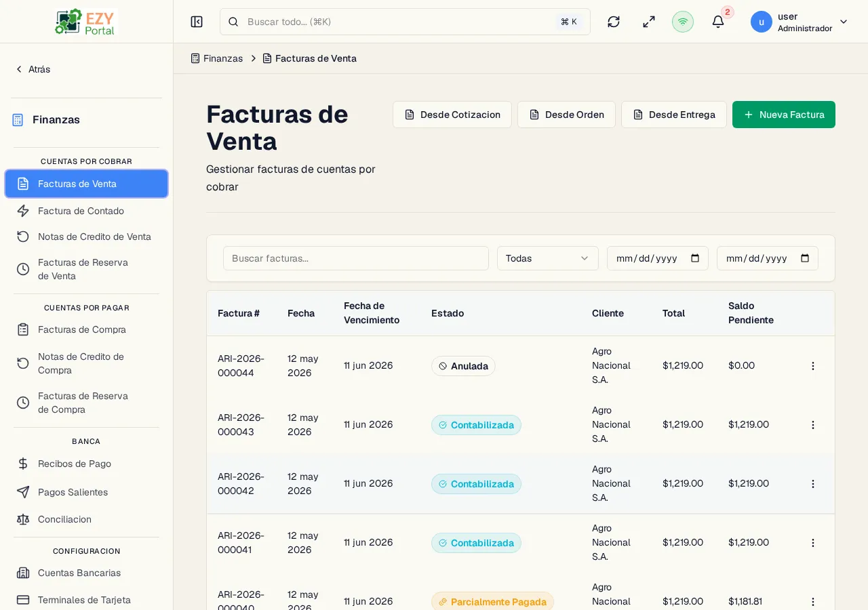Image resolution: width=868 pixels, height=610 pixels.
Task: Click the Saldo Pendiente column header
Action: (751, 313)
